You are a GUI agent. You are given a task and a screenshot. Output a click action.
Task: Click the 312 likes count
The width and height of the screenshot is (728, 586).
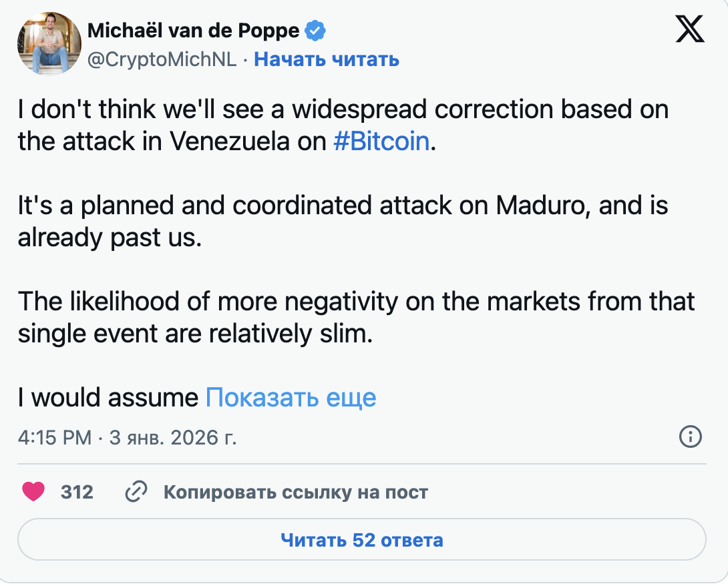coord(77,493)
